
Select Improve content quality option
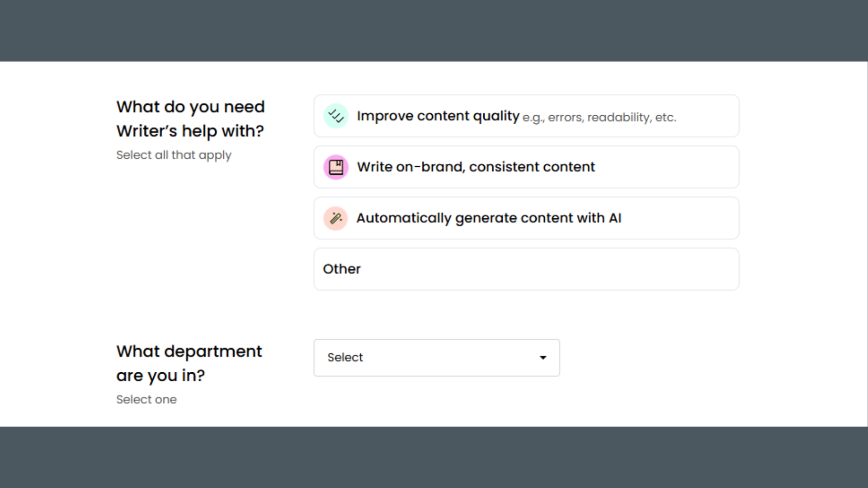click(526, 116)
